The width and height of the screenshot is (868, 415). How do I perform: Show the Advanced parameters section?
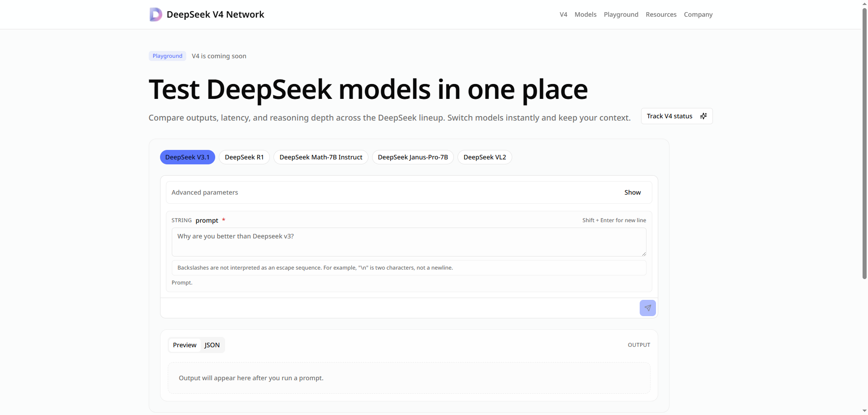tap(632, 192)
